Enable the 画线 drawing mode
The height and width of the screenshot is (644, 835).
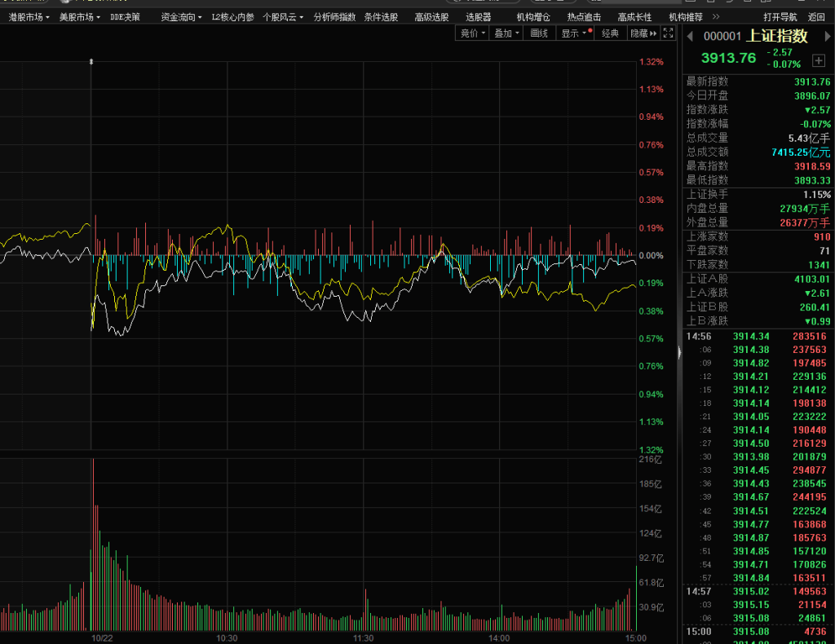539,33
